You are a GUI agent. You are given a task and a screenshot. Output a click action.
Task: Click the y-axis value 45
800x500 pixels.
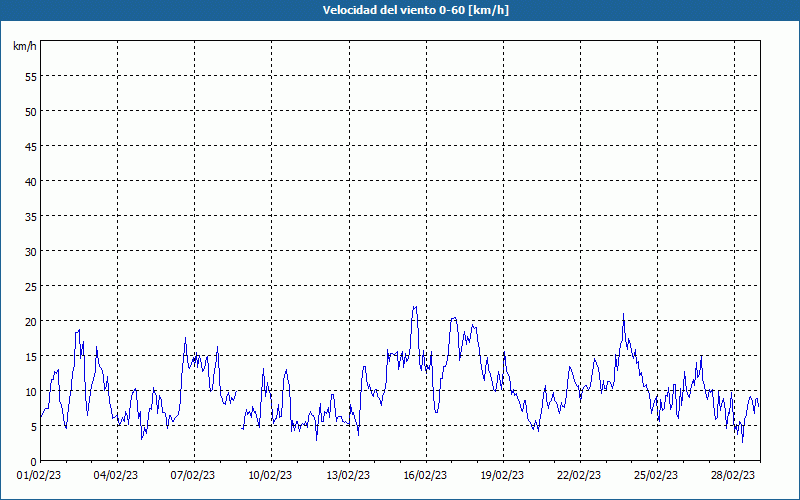tap(31, 146)
